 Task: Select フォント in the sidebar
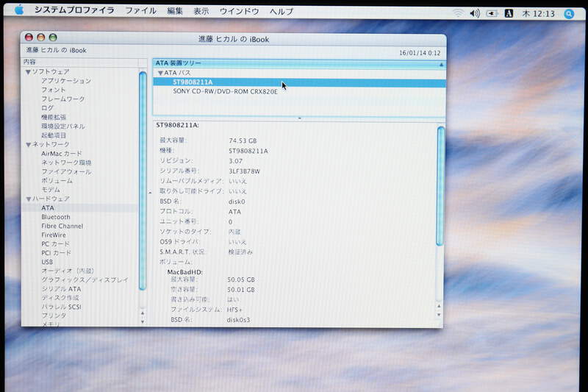pos(53,90)
